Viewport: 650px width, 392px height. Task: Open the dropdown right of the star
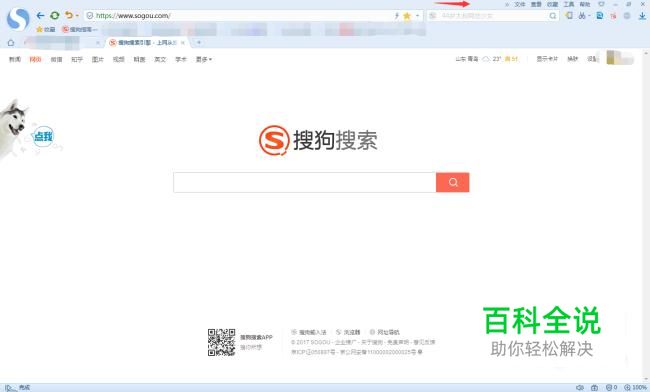pyautogui.click(x=417, y=16)
